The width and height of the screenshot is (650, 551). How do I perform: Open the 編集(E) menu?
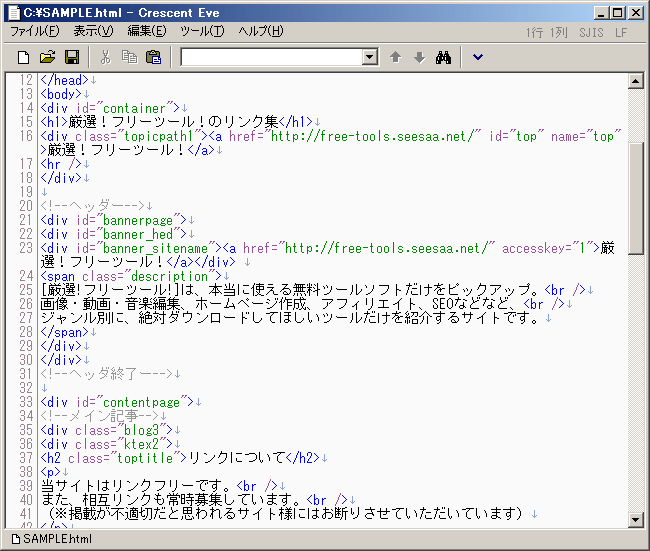147,31
